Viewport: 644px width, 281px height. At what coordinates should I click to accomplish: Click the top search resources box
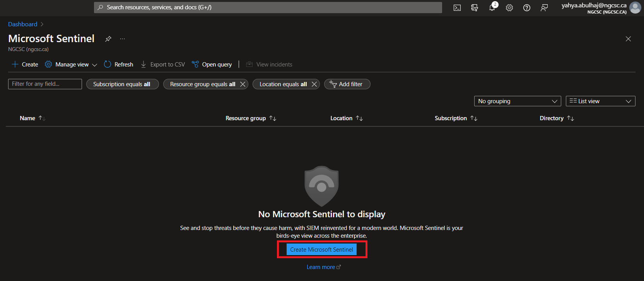(268, 7)
